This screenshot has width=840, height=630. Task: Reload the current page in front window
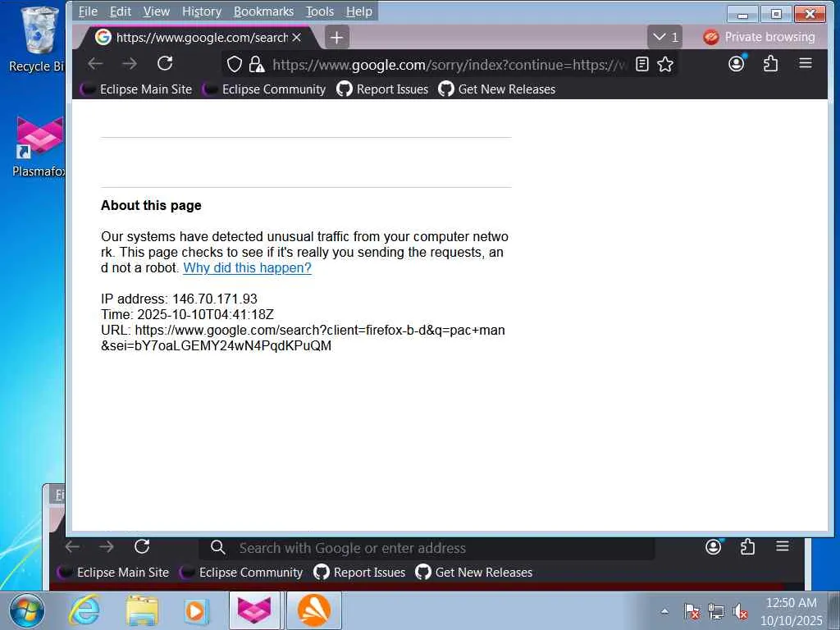165,64
